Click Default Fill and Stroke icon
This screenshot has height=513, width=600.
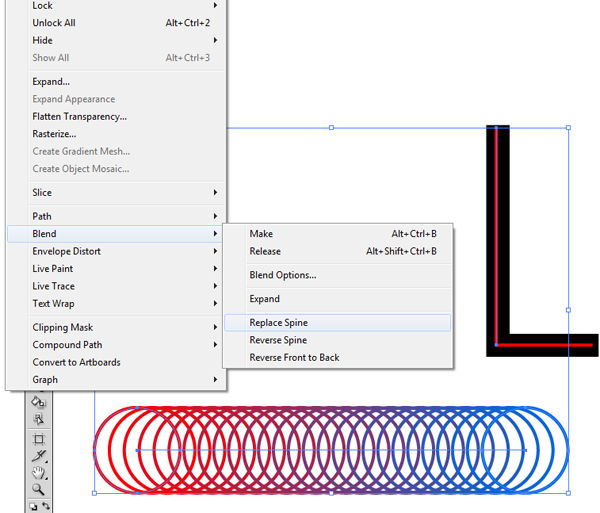pyautogui.click(x=33, y=506)
